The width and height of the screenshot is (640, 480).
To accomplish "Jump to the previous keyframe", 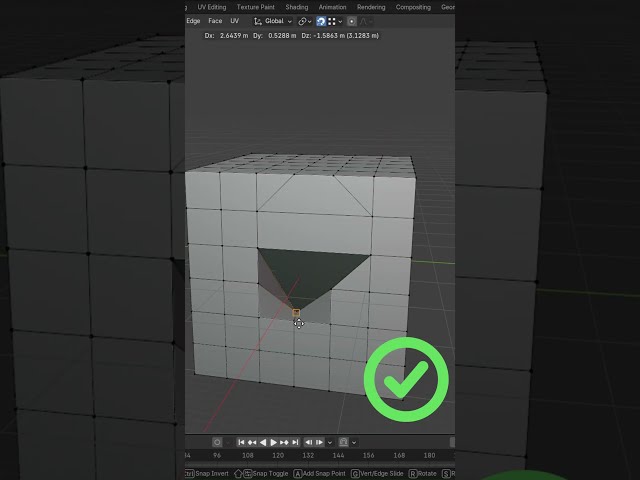I will pos(252,442).
